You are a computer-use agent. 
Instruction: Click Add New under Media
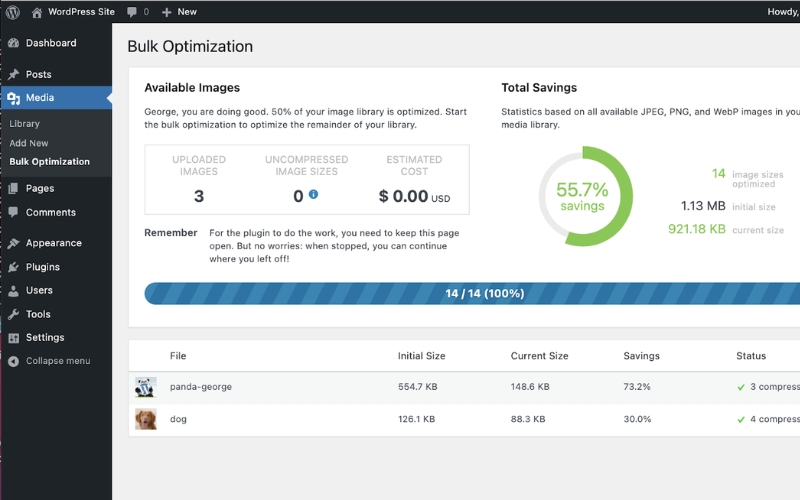(x=29, y=143)
